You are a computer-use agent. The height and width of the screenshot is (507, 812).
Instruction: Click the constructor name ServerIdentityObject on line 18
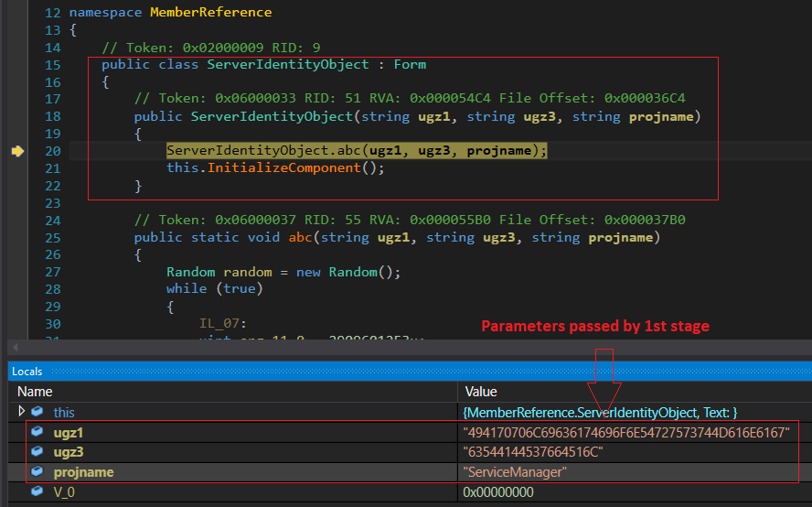[x=272, y=116]
